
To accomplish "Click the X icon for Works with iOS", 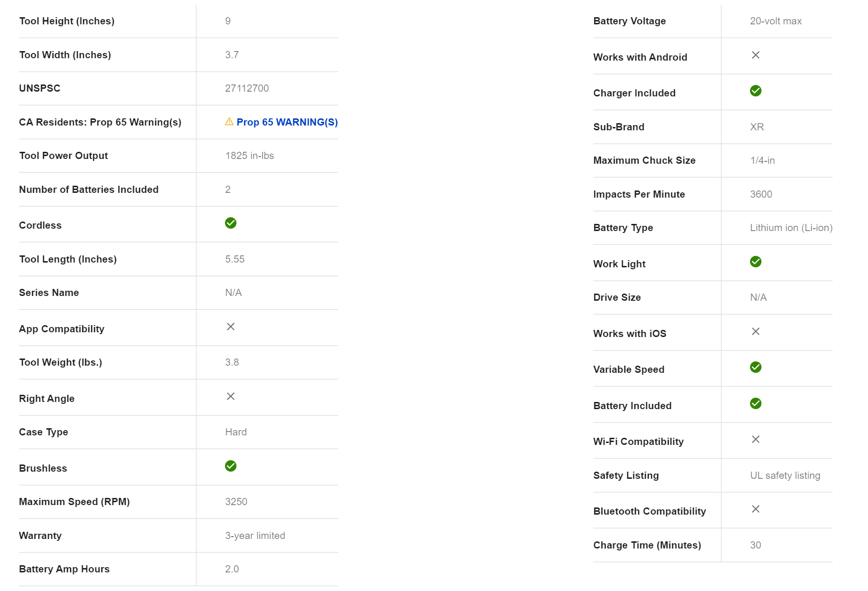I will coord(756,331).
